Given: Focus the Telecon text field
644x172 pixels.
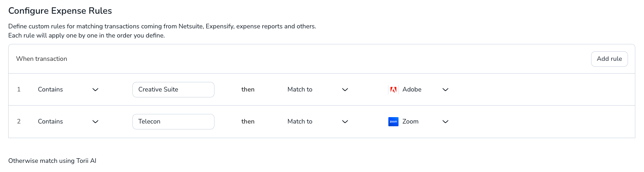Looking at the screenshot, I should coord(173,122).
